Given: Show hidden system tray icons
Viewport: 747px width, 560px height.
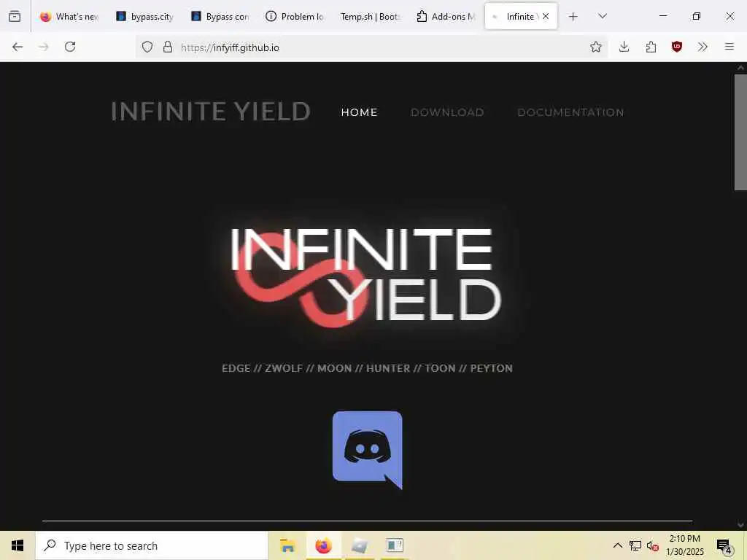Looking at the screenshot, I should click(x=617, y=545).
